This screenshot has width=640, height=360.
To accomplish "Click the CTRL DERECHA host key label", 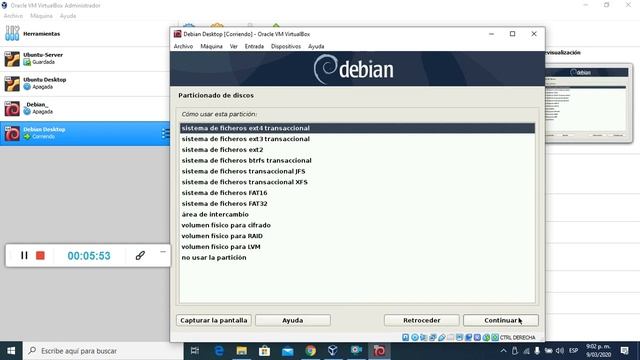I will pos(518,338).
